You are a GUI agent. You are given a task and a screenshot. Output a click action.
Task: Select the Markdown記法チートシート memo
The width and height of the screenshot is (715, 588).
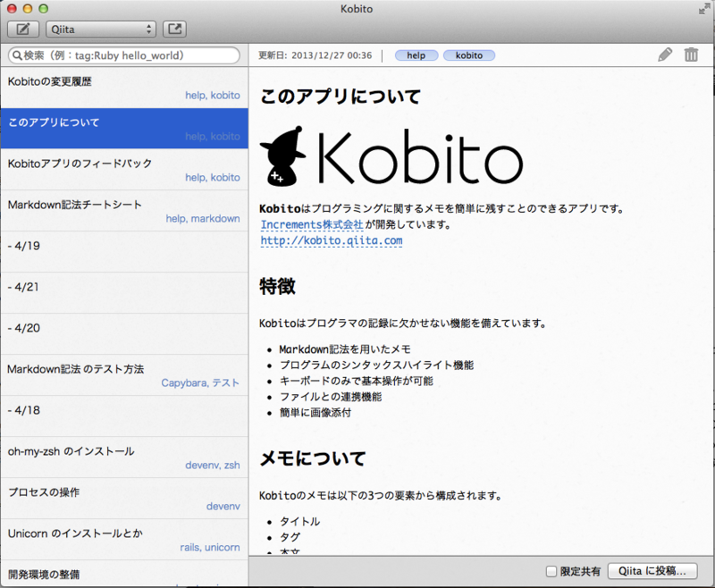pyautogui.click(x=124, y=211)
